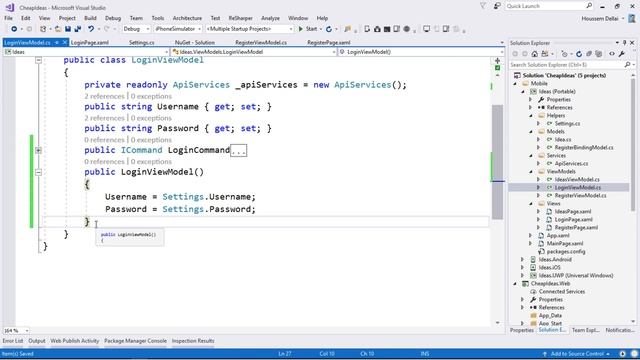Screen dimensions: 640x360
Task: Click the code editor vertical scrollbar thumb
Action: click(497, 162)
